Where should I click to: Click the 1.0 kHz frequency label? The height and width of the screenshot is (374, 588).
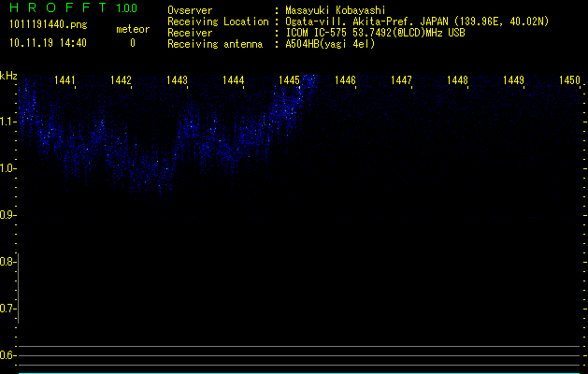coord(8,168)
